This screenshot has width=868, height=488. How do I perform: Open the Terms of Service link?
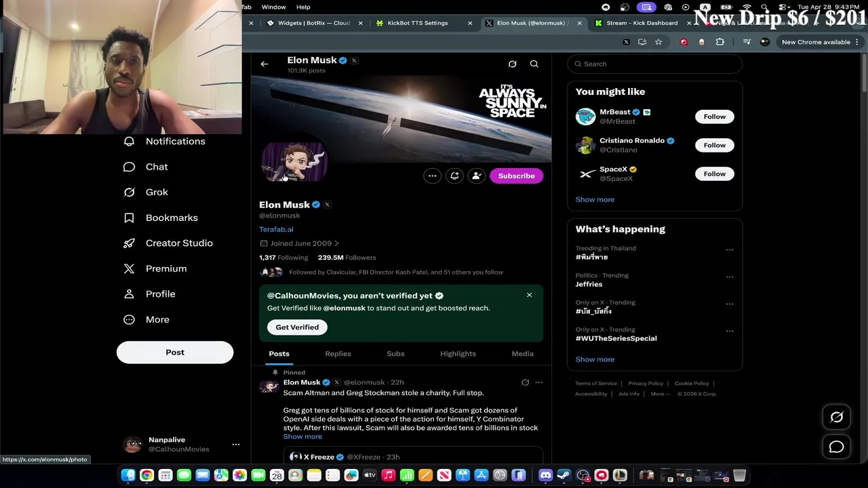point(596,384)
